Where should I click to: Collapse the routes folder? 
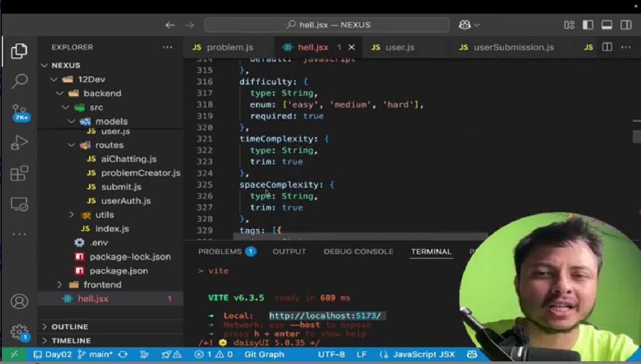[72, 145]
